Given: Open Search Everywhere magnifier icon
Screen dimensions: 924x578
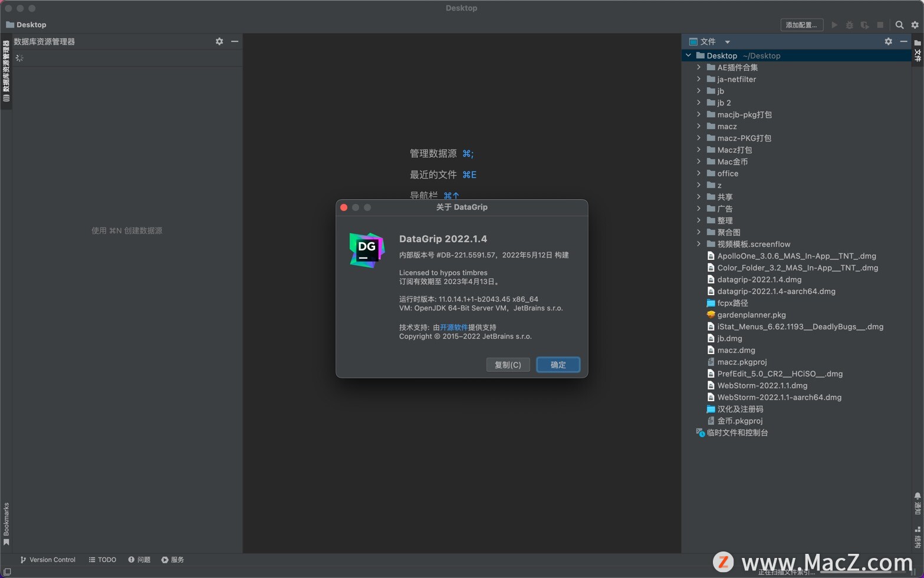Looking at the screenshot, I should 899,25.
